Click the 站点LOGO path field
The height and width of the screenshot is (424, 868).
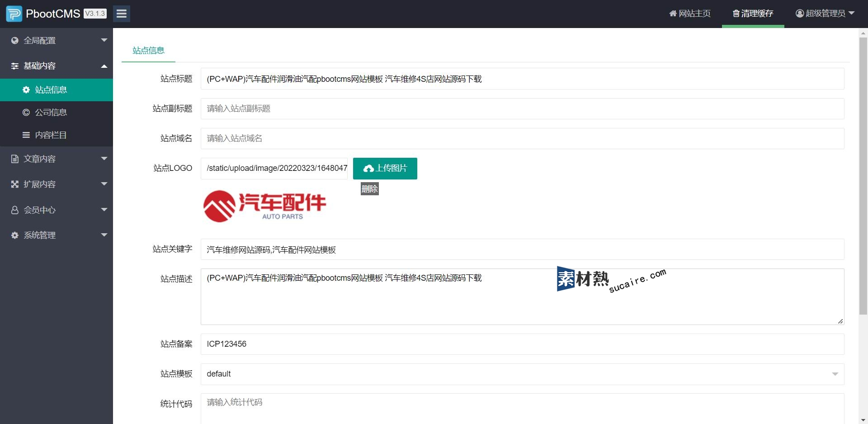coord(274,168)
